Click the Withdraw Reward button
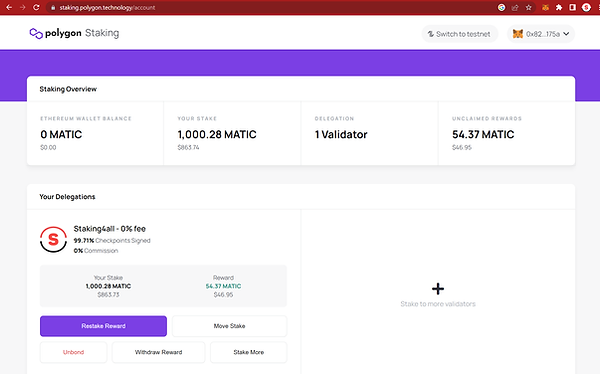Viewport: 600px width, 374px height. coord(158,352)
